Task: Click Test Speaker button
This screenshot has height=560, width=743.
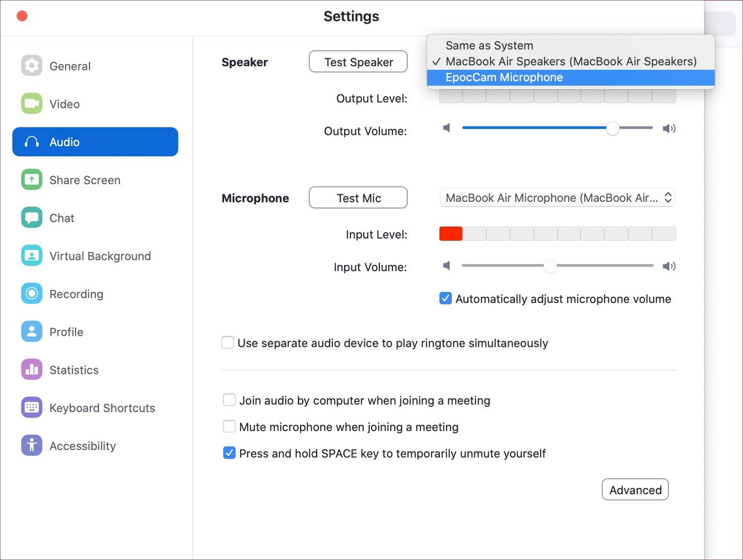Action: [358, 62]
